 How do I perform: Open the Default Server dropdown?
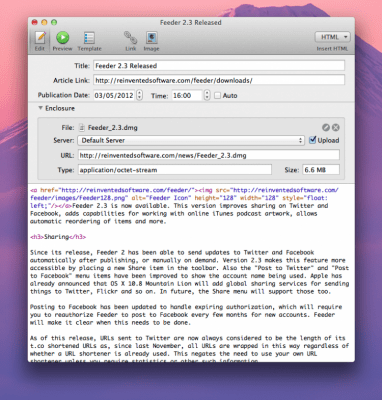point(191,140)
